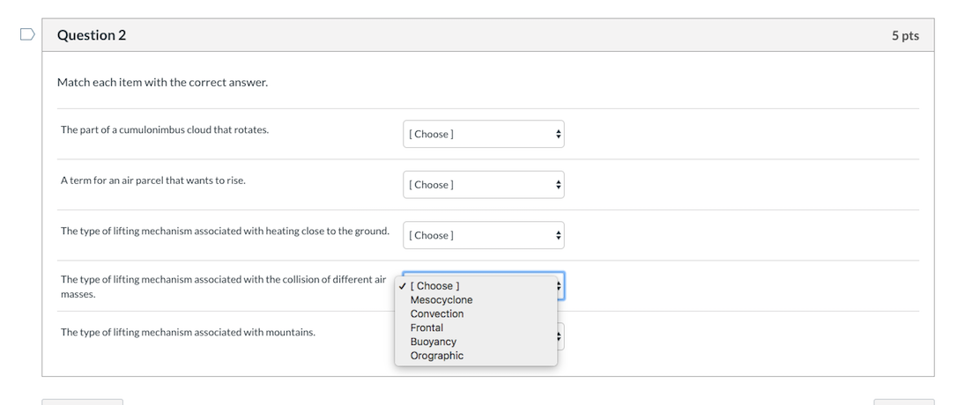The image size is (980, 405).
Task: Choose Buoyancy from the open list
Action: tap(476, 342)
